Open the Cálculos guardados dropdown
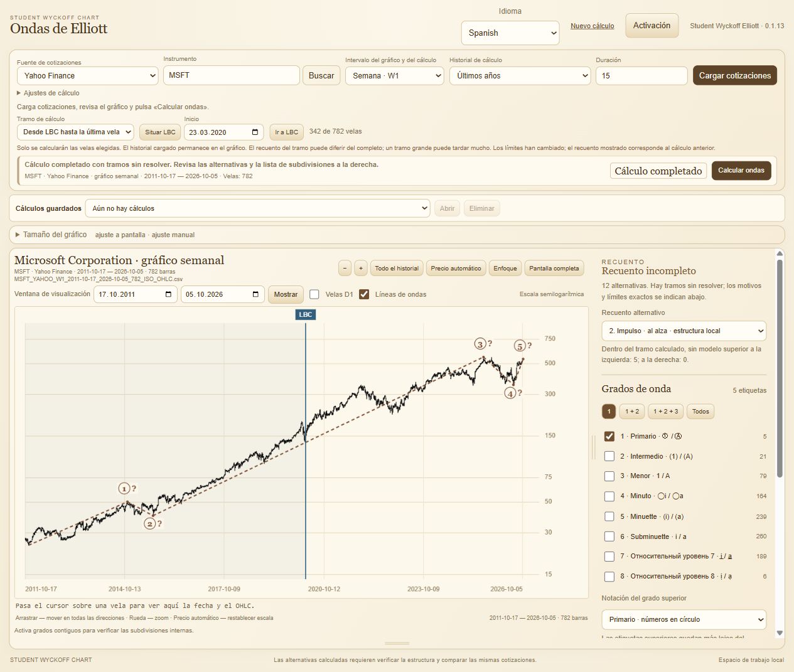Viewport: 794px width, 672px height. (x=257, y=208)
